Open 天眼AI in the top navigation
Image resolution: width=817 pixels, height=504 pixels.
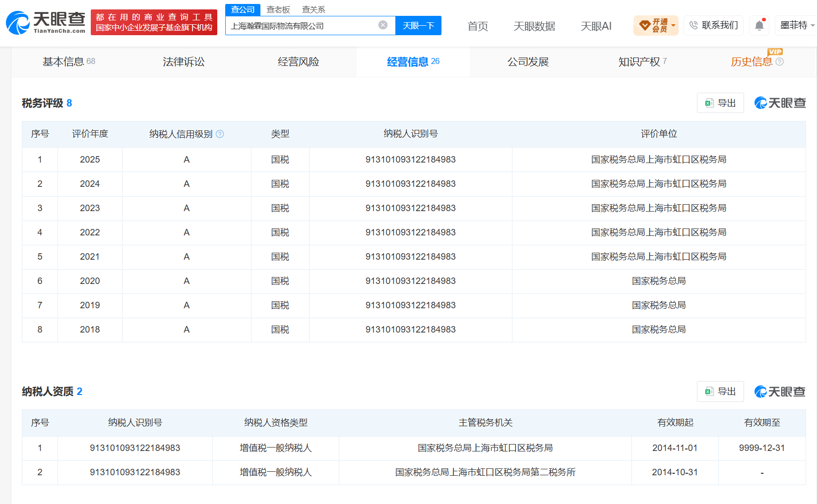point(596,26)
